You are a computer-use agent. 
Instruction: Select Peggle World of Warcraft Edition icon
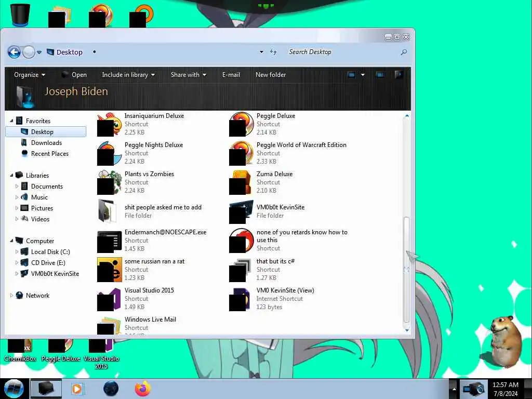pos(241,153)
